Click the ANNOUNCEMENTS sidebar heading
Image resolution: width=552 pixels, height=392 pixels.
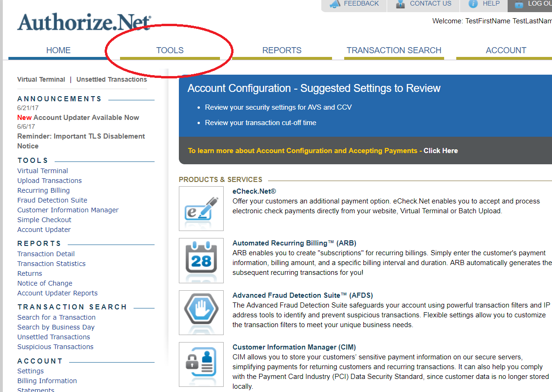pyautogui.click(x=59, y=99)
